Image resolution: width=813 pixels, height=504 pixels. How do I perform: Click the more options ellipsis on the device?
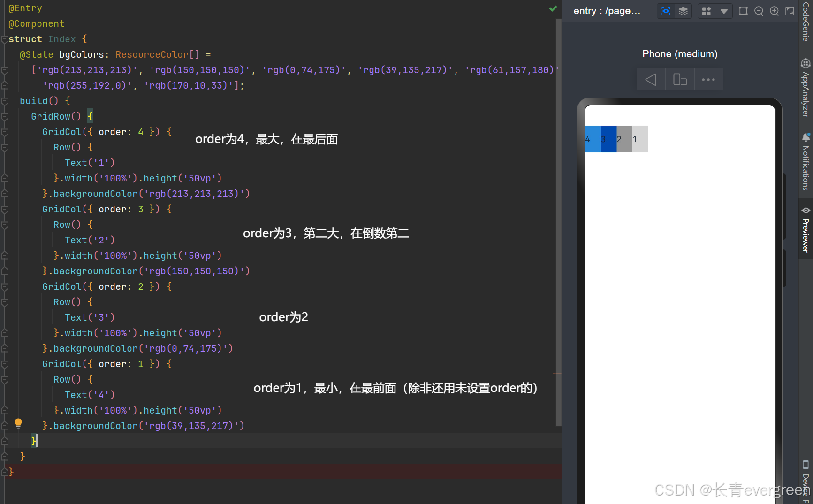[x=708, y=79]
